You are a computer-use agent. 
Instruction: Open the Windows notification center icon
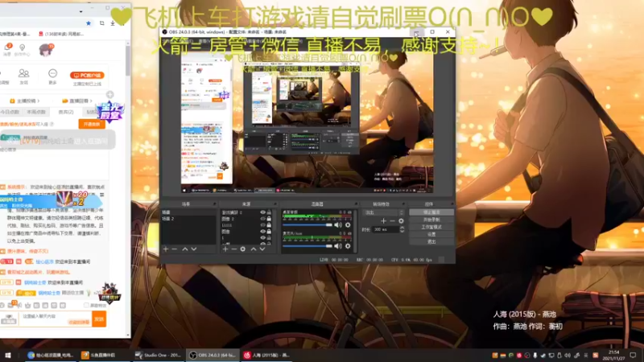(633, 356)
